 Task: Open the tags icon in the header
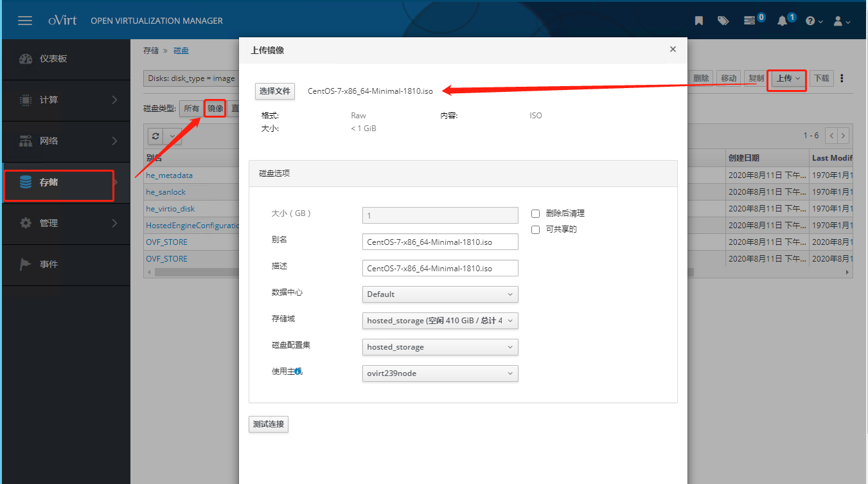[723, 20]
